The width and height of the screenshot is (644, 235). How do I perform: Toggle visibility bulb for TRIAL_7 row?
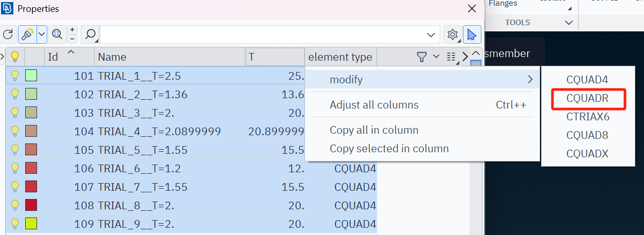[15, 187]
